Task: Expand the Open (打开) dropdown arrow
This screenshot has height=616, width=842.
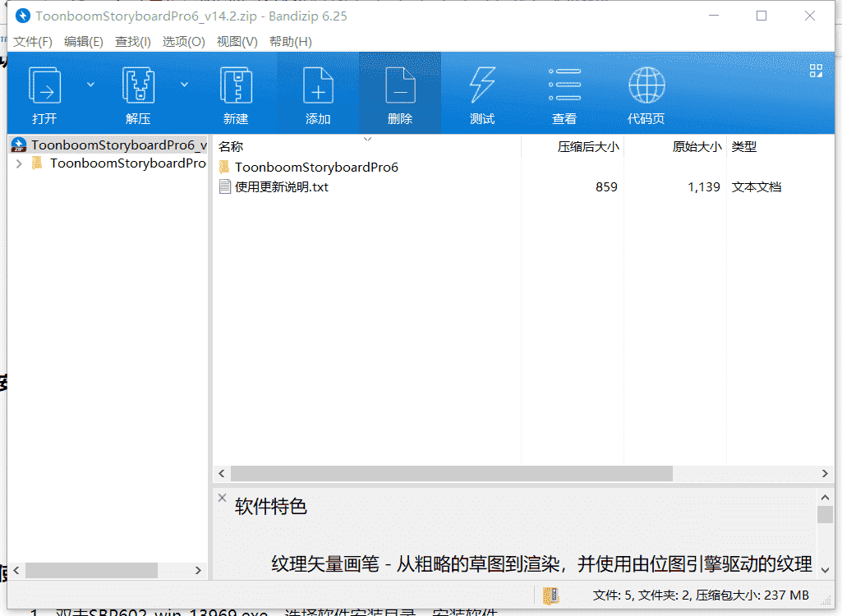Action: click(90, 85)
